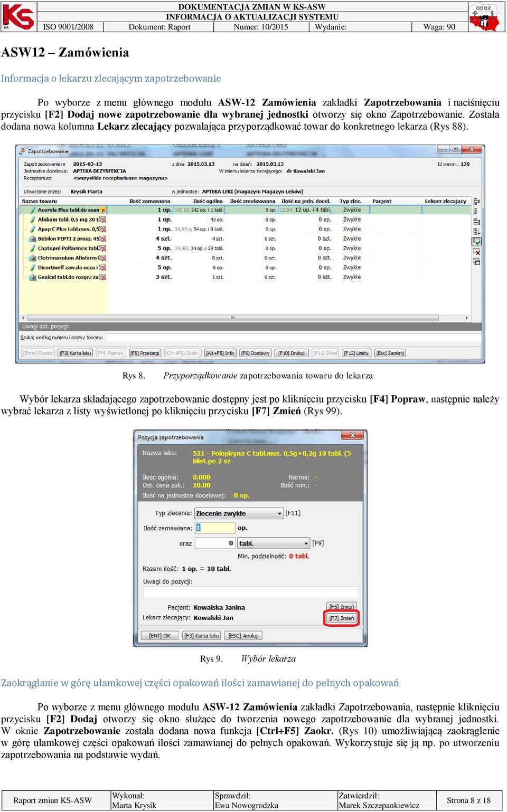This screenshot has width=507, height=812.
Task: Select the Afobam tabl. 0,5 mg row
Action: (245, 219)
